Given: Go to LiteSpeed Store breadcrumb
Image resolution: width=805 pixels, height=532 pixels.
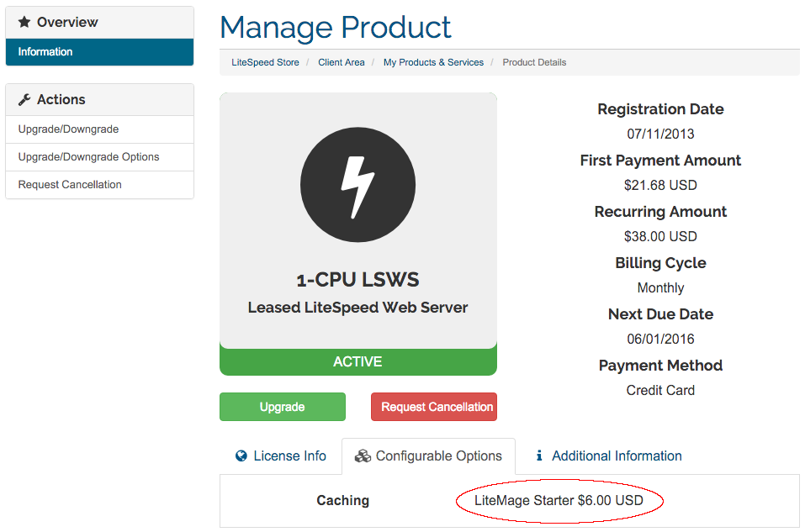Looking at the screenshot, I should (x=265, y=62).
